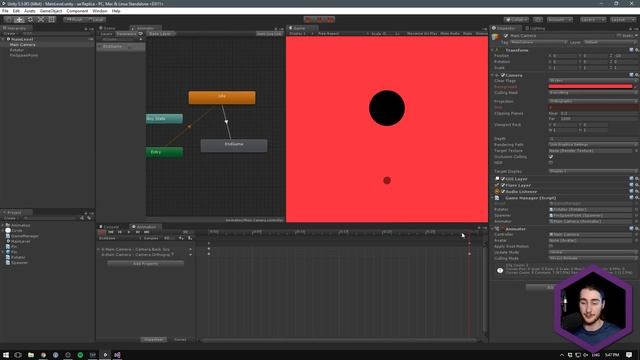Open Rendering Path dropdown
This screenshot has height=360, width=640.
(593, 144)
